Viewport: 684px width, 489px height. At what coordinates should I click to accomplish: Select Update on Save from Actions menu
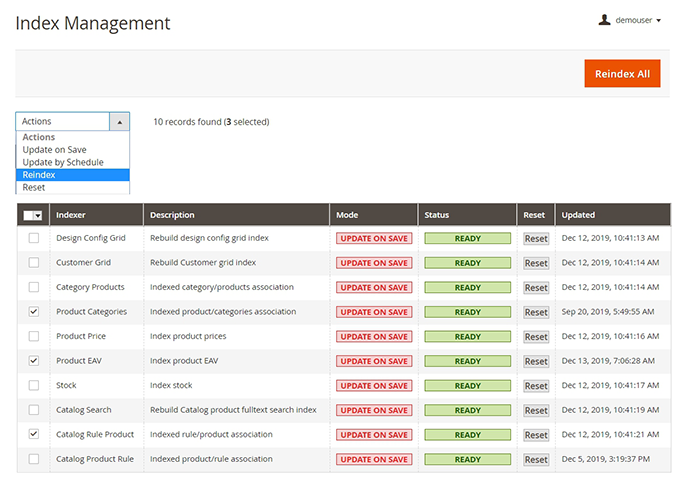tap(54, 150)
